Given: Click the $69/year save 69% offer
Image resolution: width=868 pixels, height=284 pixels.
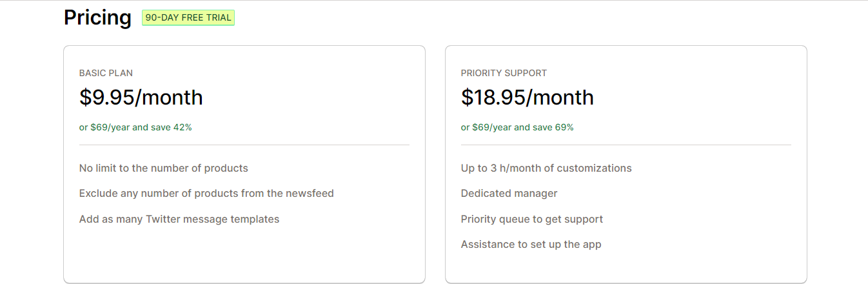Looking at the screenshot, I should 517,127.
